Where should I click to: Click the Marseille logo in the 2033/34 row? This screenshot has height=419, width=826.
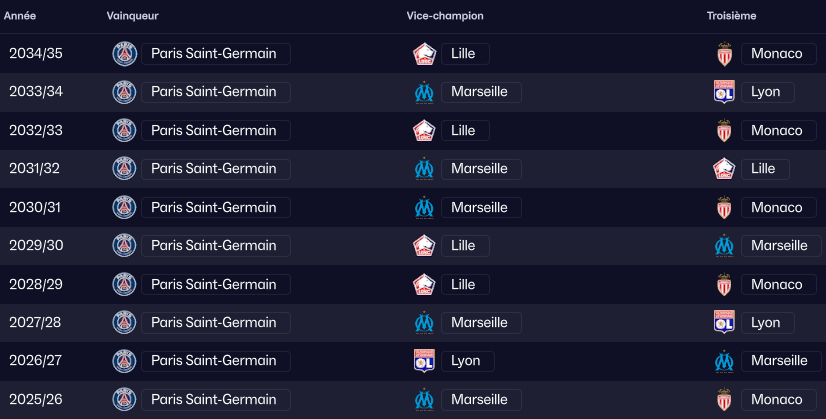pos(424,92)
